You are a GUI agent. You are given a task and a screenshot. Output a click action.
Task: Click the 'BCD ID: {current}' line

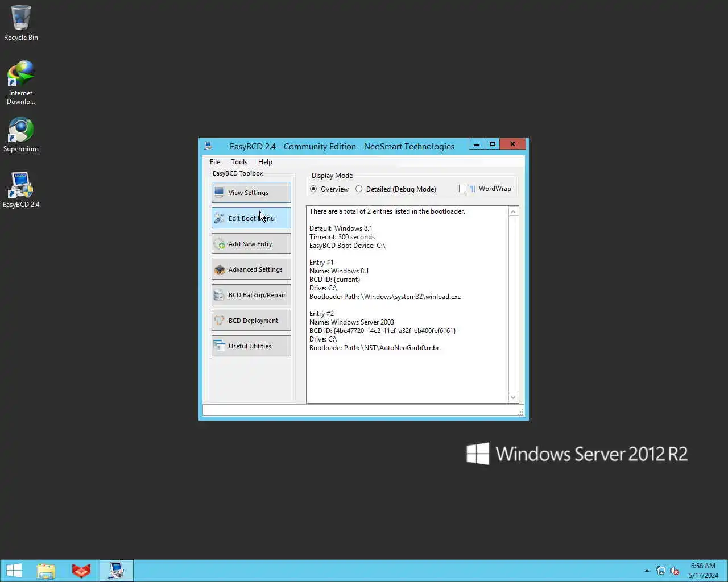pyautogui.click(x=334, y=280)
